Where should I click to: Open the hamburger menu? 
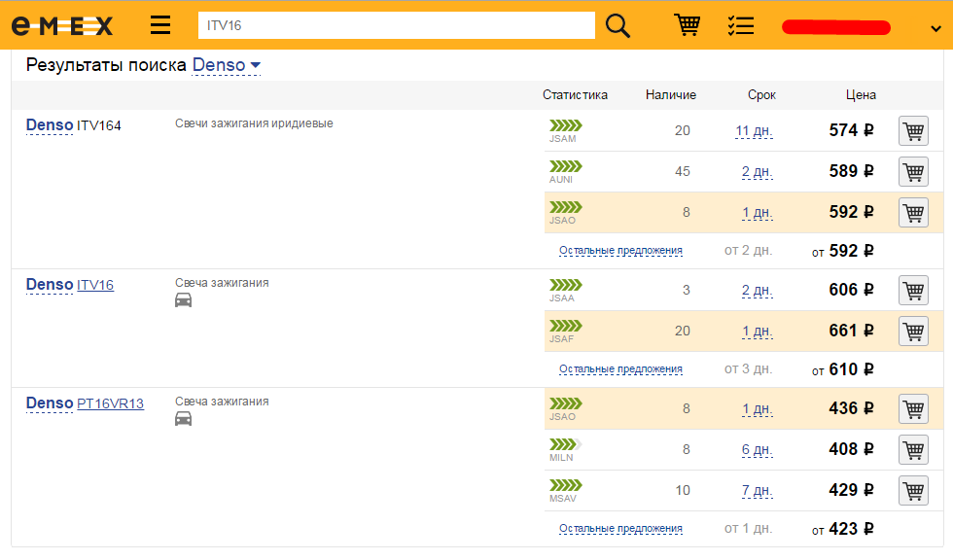tap(160, 25)
